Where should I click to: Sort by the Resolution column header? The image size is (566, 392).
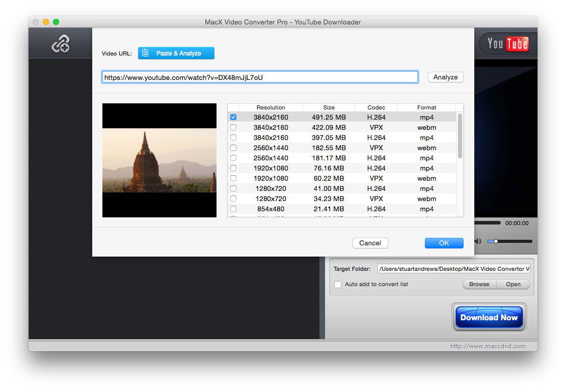(x=271, y=107)
